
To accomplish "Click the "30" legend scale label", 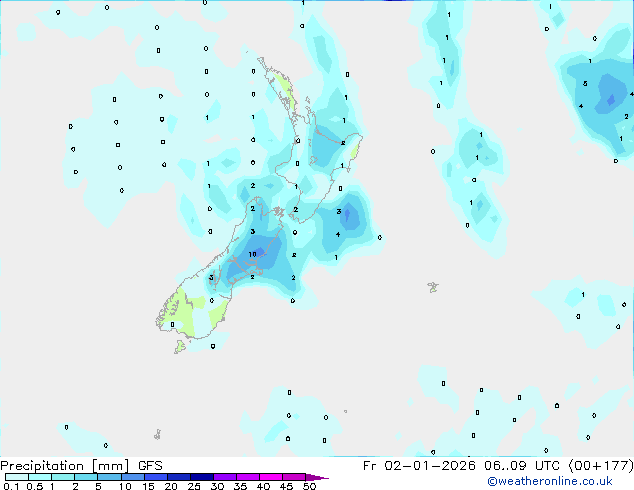I will (x=217, y=486).
